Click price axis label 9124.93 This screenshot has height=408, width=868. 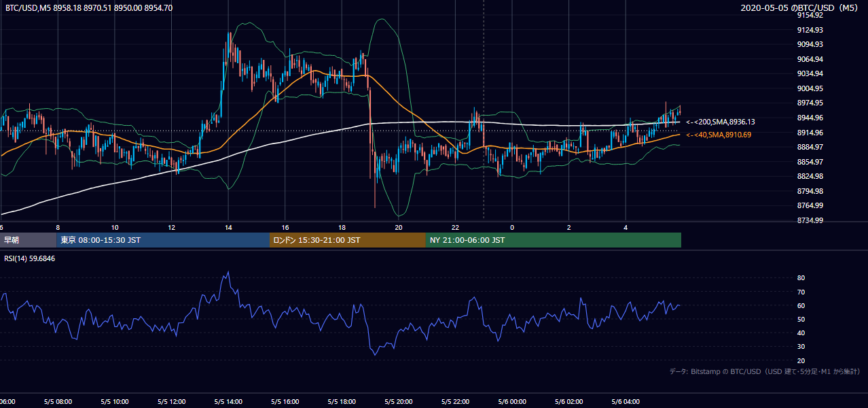pos(810,30)
